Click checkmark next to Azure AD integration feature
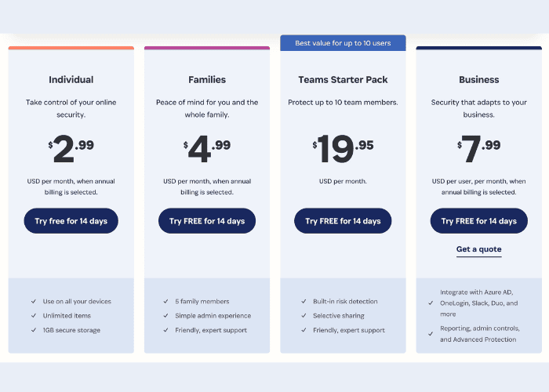The image size is (549, 392). point(431,302)
